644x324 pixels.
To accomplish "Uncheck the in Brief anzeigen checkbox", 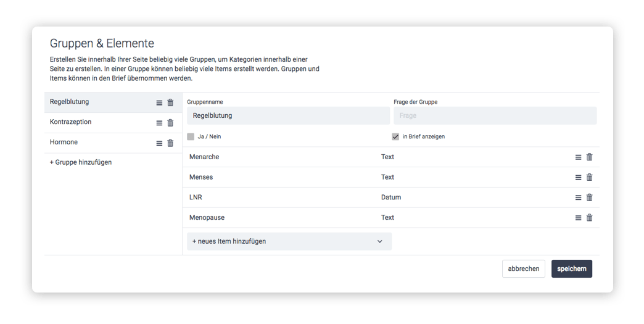I will (395, 137).
